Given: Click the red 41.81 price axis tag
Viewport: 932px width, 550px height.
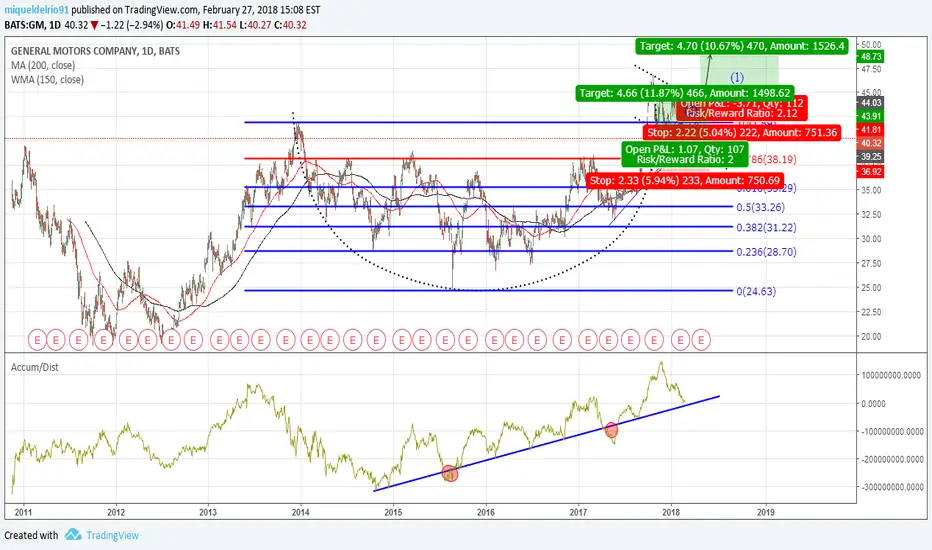Looking at the screenshot, I should click(x=871, y=130).
